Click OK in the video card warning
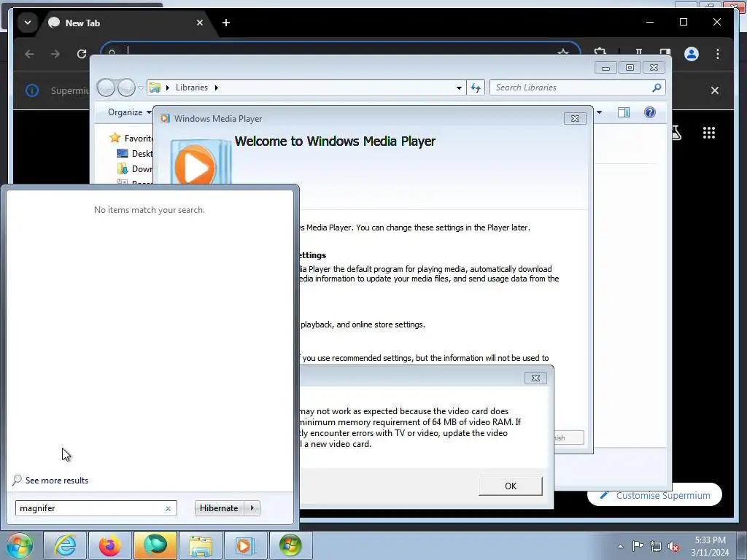 510,486
